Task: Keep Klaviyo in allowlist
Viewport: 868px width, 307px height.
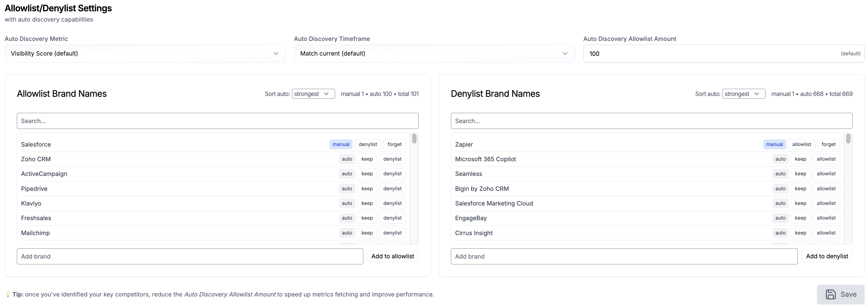Action: coord(367,203)
